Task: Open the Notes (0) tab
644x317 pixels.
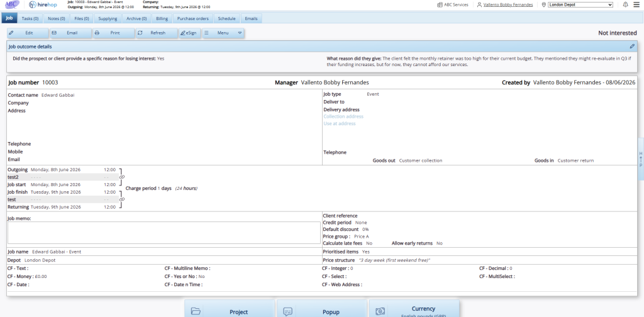Action: [x=56, y=18]
